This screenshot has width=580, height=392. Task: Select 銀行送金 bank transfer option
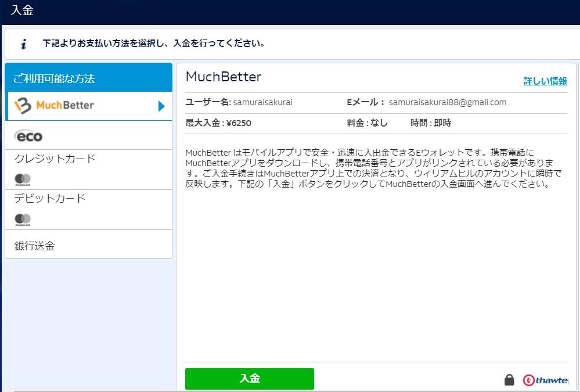pos(89,244)
